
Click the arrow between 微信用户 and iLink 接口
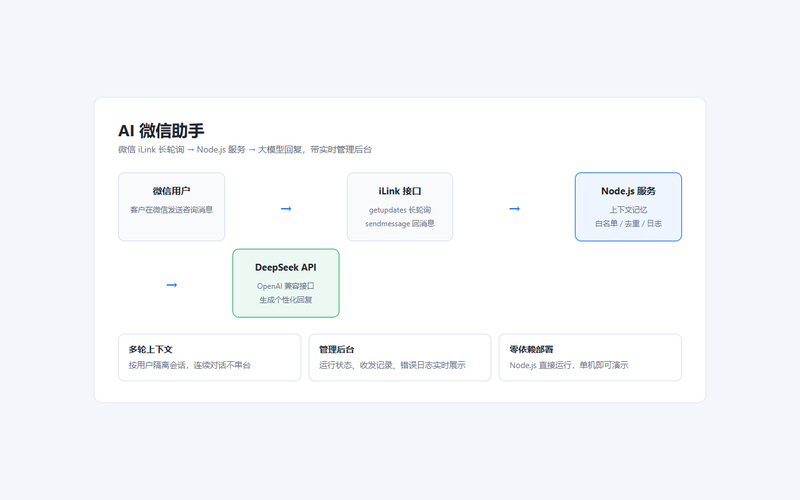click(286, 209)
